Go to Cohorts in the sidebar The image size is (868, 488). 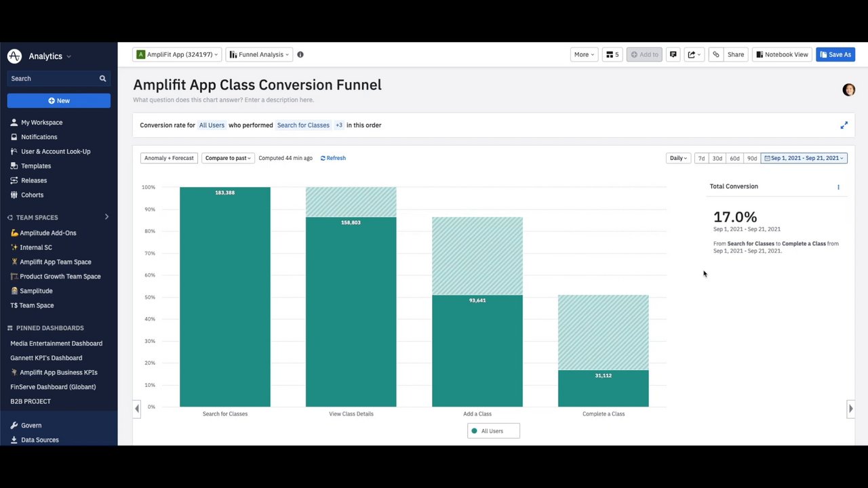coord(32,195)
